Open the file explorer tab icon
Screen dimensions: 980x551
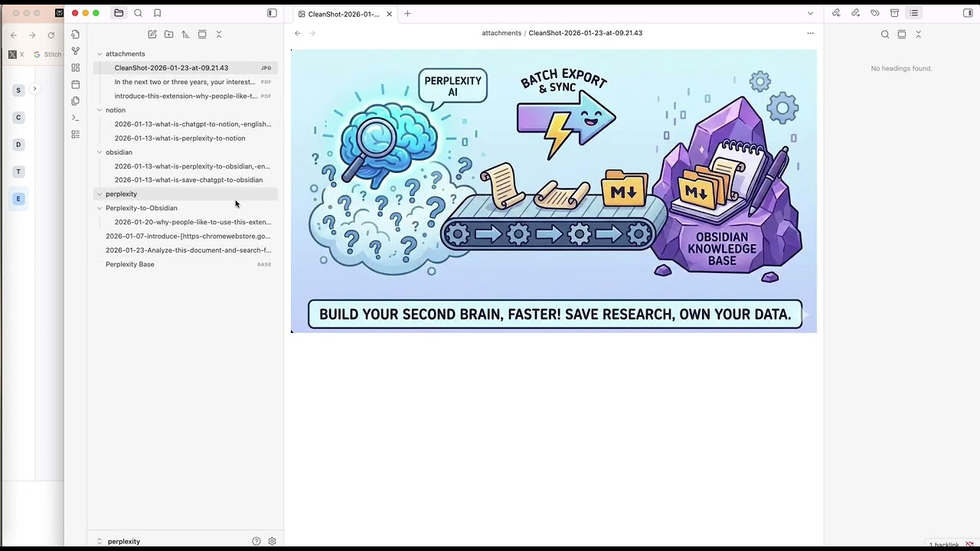[119, 13]
